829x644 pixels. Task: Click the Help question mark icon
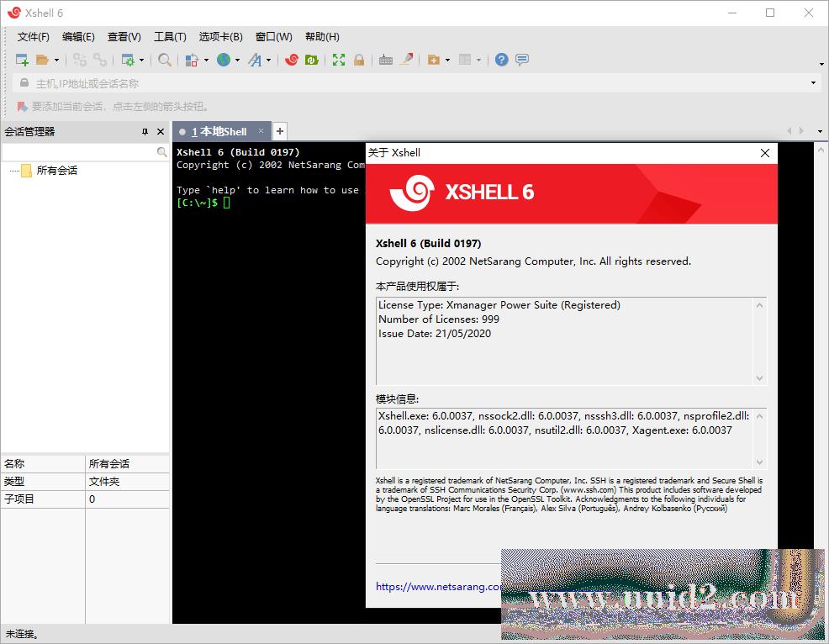point(501,60)
